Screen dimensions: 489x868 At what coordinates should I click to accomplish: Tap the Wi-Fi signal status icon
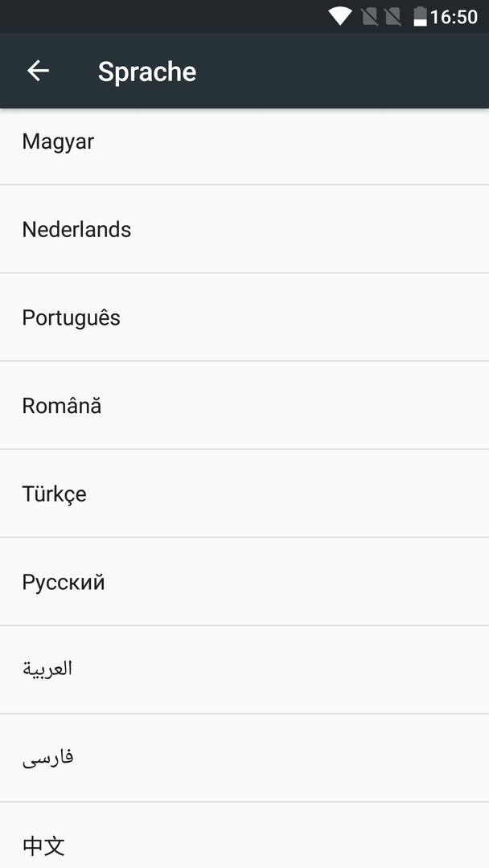coord(339,16)
